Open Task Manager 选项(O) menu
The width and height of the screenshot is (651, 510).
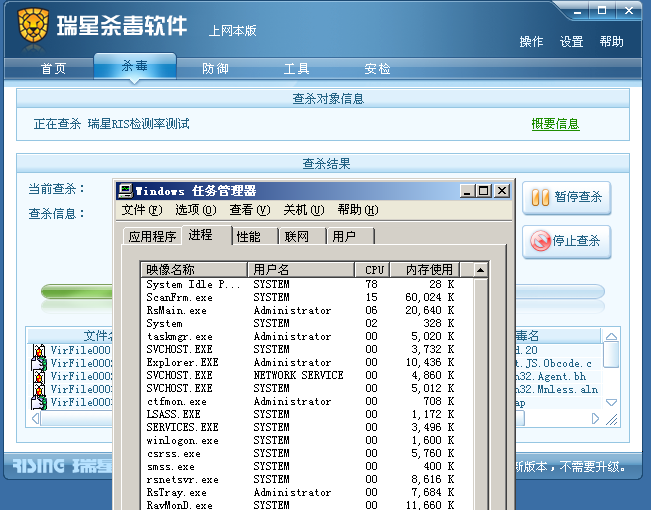[196, 210]
